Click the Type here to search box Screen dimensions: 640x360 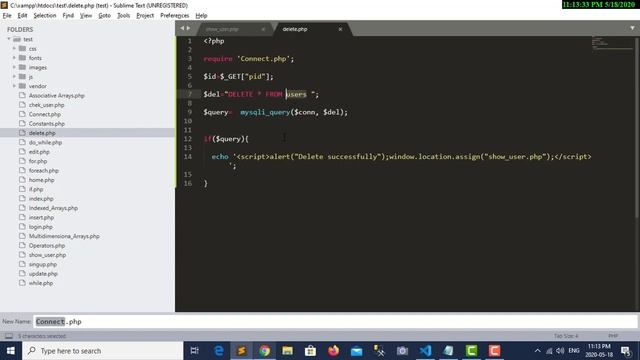pyautogui.click(x=102, y=351)
